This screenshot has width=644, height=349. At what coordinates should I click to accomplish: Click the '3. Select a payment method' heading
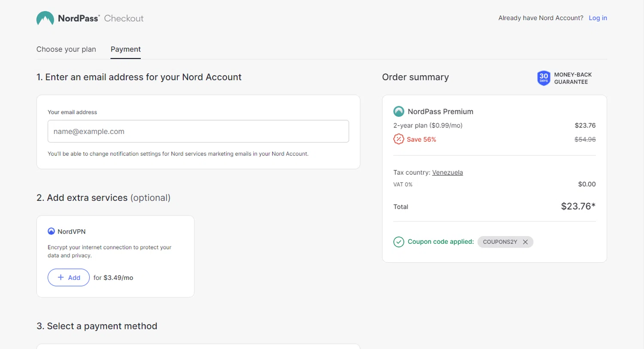pos(97,326)
